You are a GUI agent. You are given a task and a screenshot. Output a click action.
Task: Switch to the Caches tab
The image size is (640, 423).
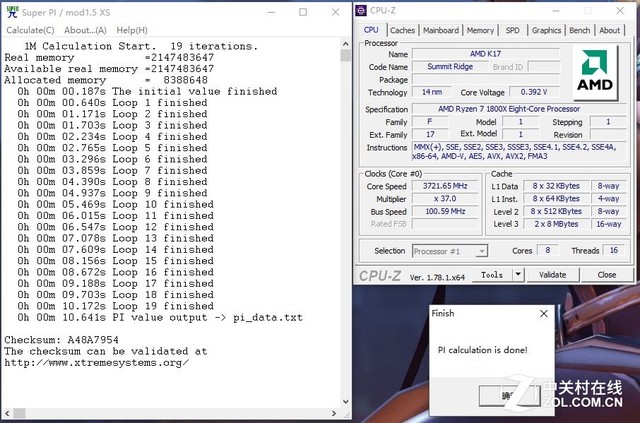click(x=402, y=30)
